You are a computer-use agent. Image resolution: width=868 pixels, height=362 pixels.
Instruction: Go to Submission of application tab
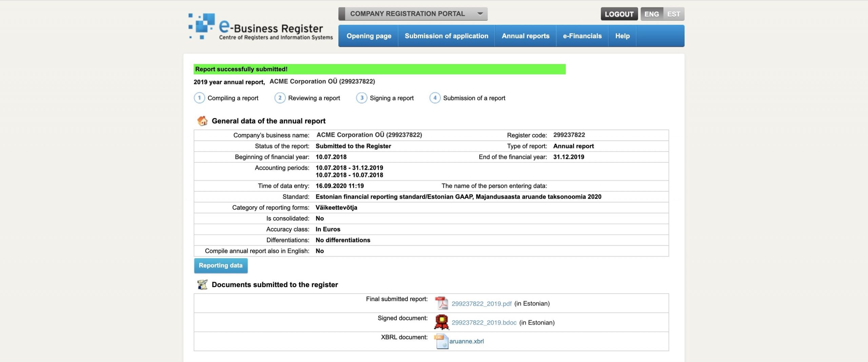[446, 36]
